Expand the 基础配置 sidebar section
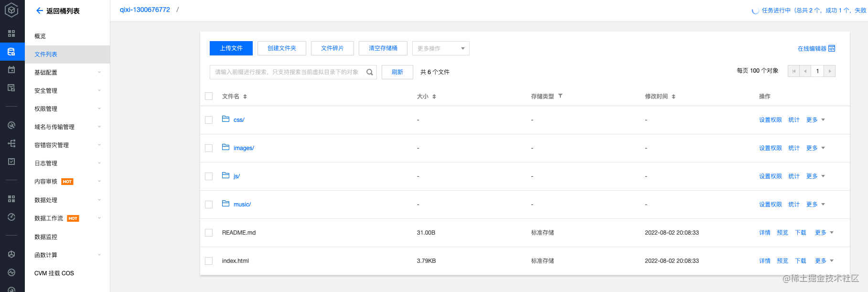Screen dimensions: 868x292 tap(67, 73)
